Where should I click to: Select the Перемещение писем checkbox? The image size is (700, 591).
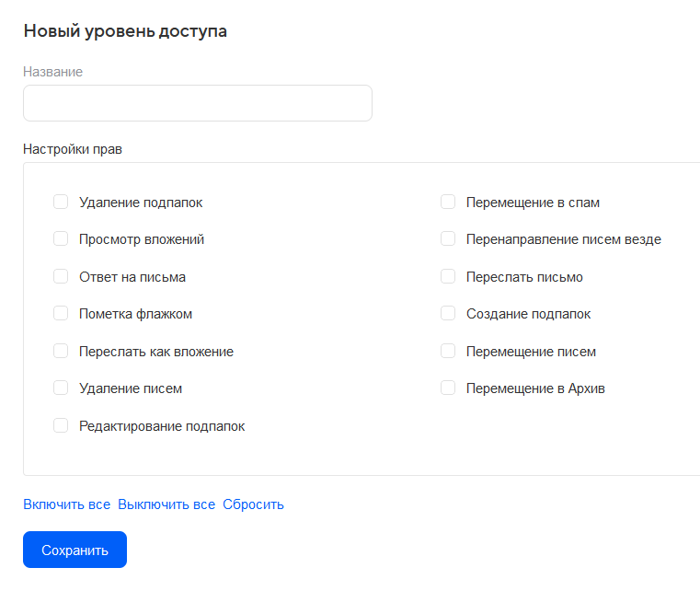[448, 351]
